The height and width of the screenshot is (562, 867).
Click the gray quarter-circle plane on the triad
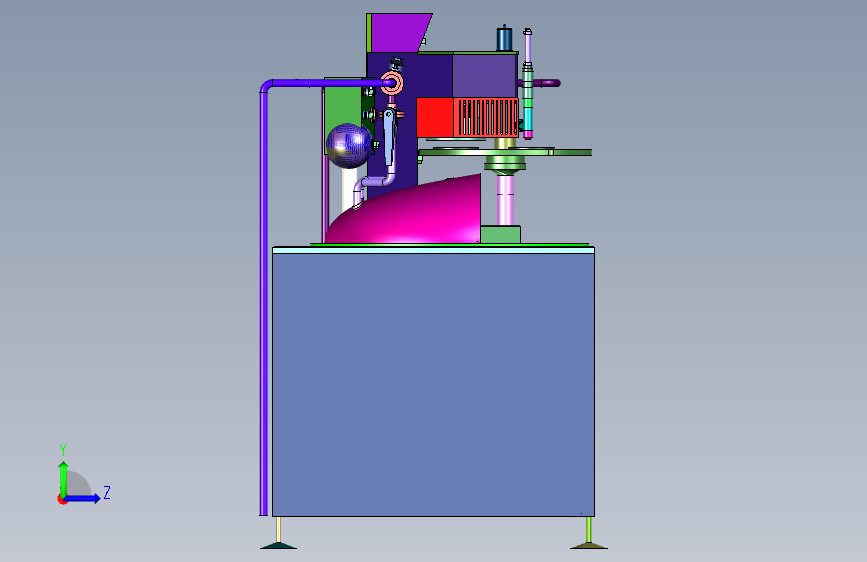78,484
